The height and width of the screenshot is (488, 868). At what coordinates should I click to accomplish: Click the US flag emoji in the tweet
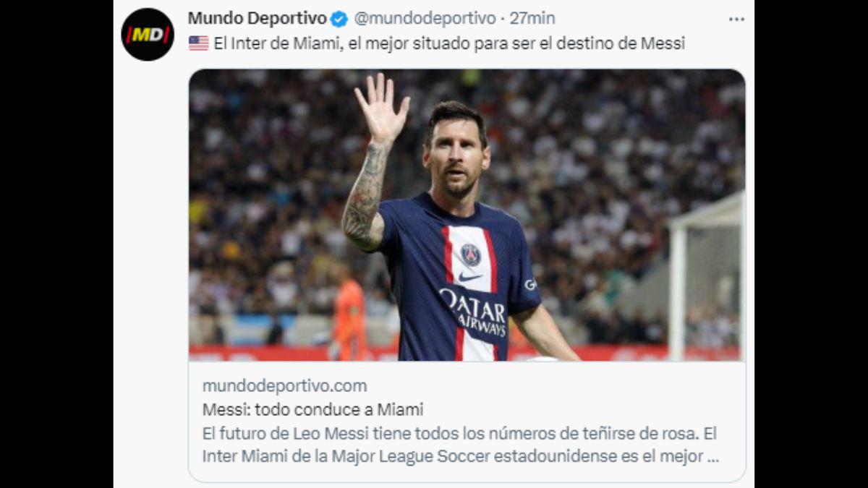click(x=198, y=43)
